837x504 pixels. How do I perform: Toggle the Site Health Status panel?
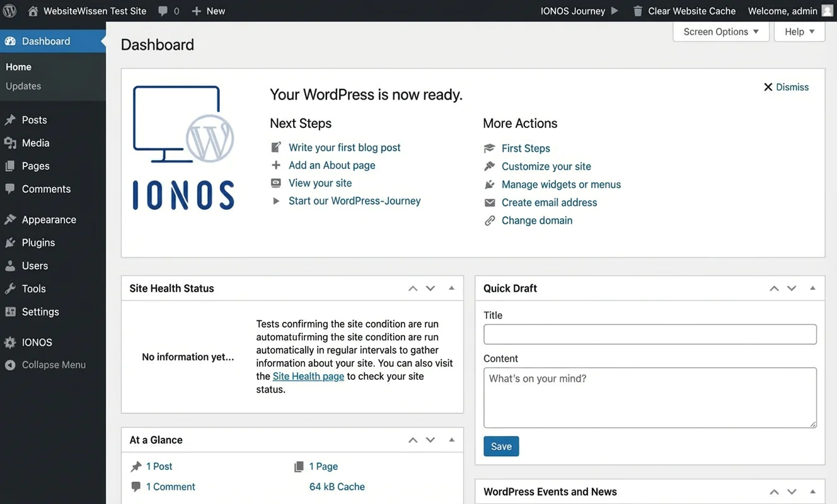tap(451, 288)
